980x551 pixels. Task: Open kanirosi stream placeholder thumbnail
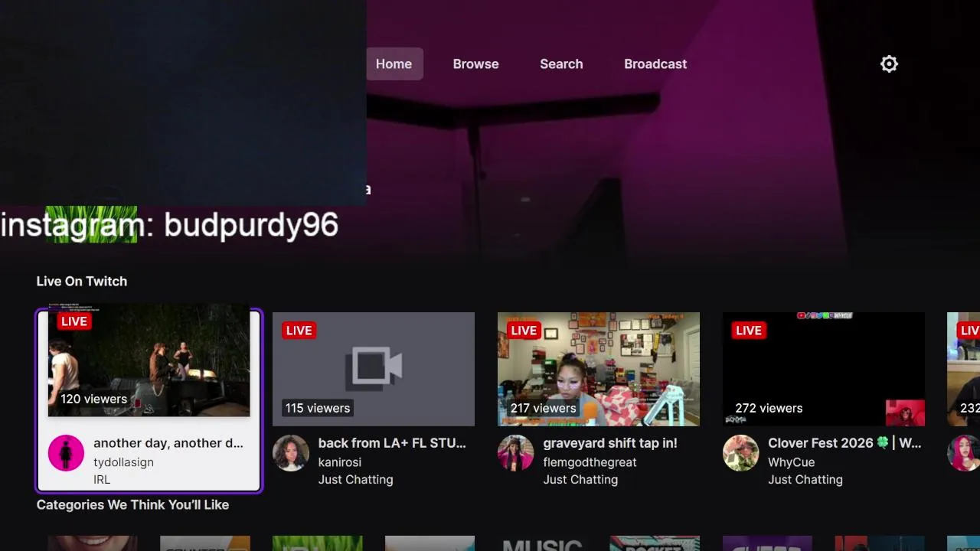click(374, 369)
